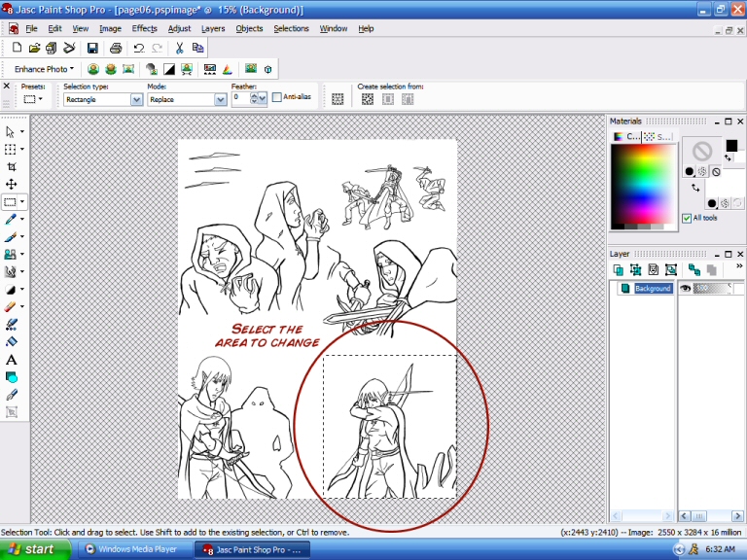747x560 pixels.
Task: Click the Windows Start button
Action: tap(35, 549)
